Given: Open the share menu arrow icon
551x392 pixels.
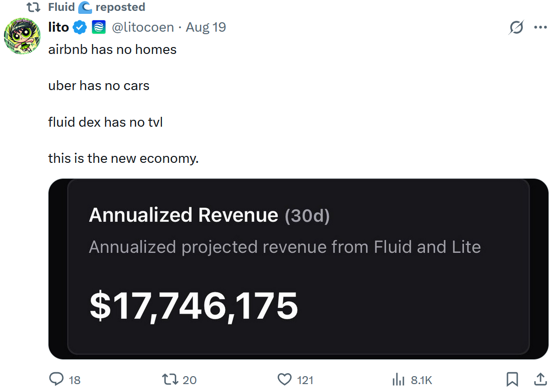Looking at the screenshot, I should tap(540, 379).
